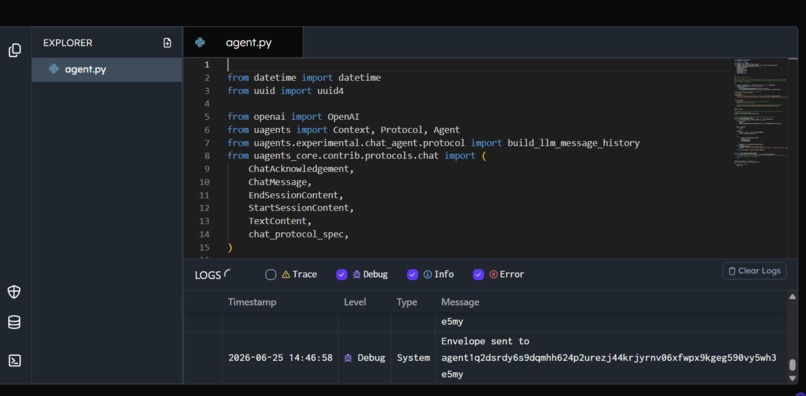Open the shield security sidebar icon
Viewport: 806px width, 396px height.
coord(14,292)
